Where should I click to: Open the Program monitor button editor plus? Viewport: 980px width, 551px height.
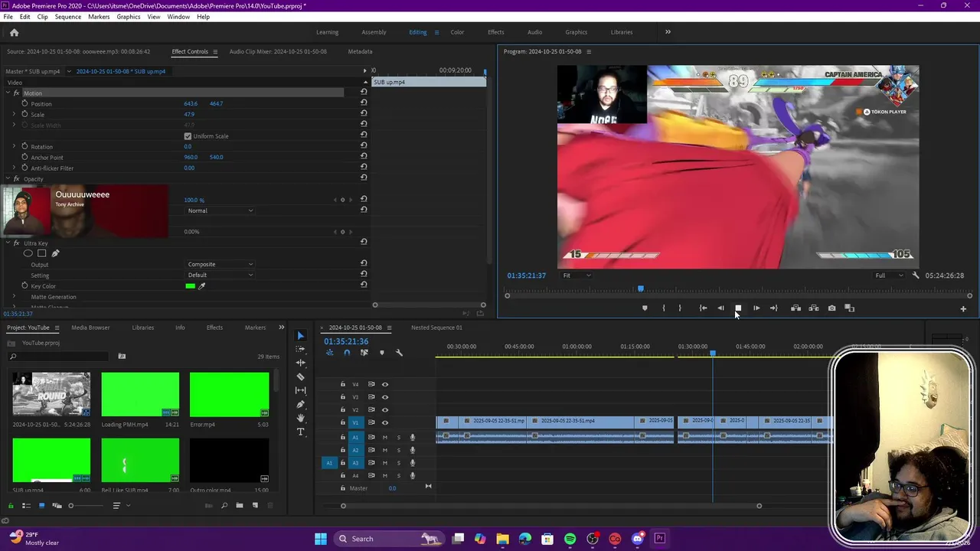[x=963, y=309]
